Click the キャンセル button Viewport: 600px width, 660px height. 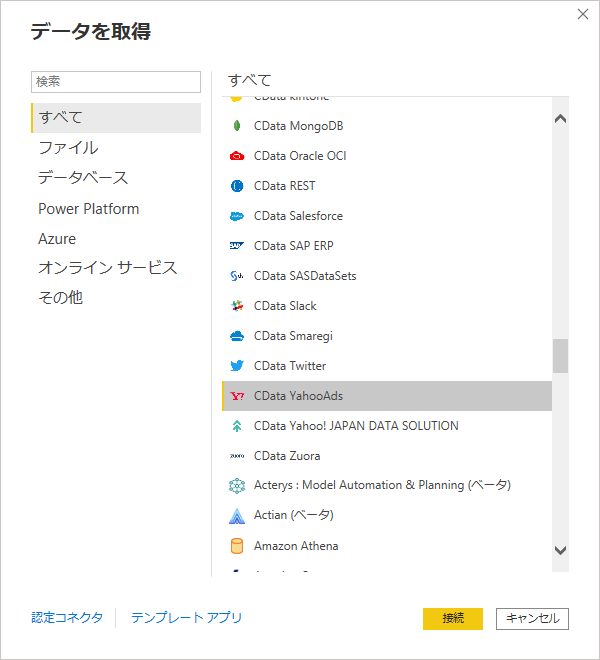532,618
